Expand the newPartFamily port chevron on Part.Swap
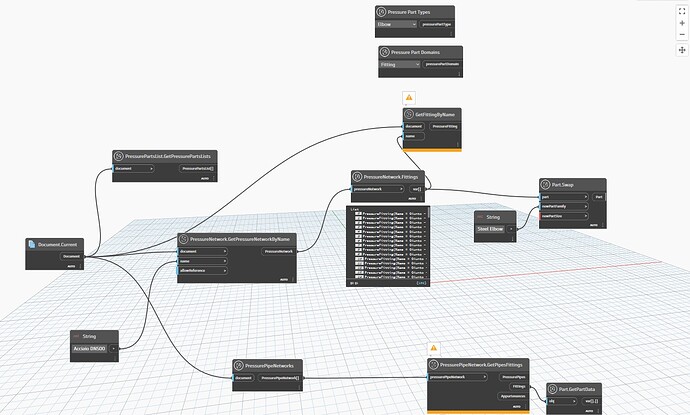Image resolution: width=690 pixels, height=415 pixels. coord(585,206)
